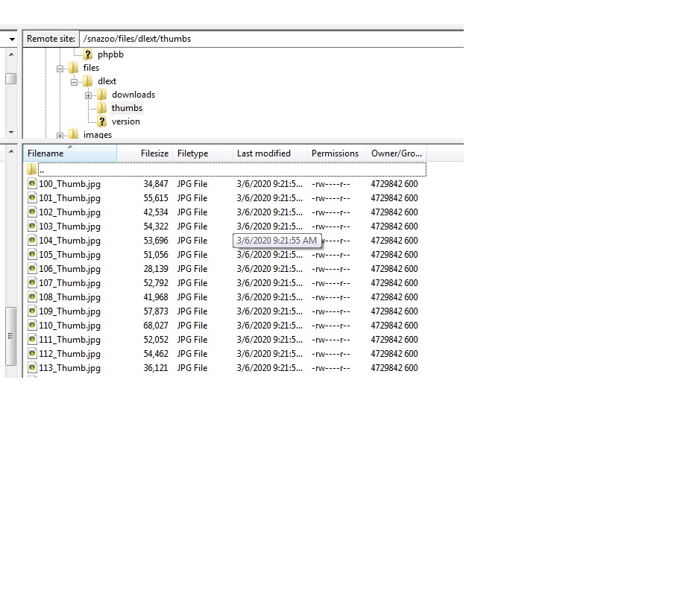The width and height of the screenshot is (700, 596).
Task: Collapse the dlext folder tree node
Action: tap(74, 82)
